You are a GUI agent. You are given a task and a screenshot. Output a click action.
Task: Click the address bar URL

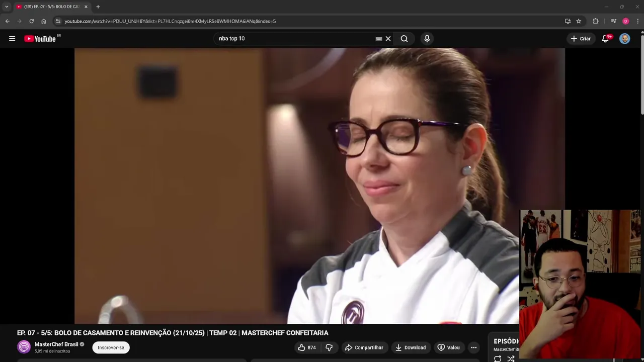click(x=170, y=21)
